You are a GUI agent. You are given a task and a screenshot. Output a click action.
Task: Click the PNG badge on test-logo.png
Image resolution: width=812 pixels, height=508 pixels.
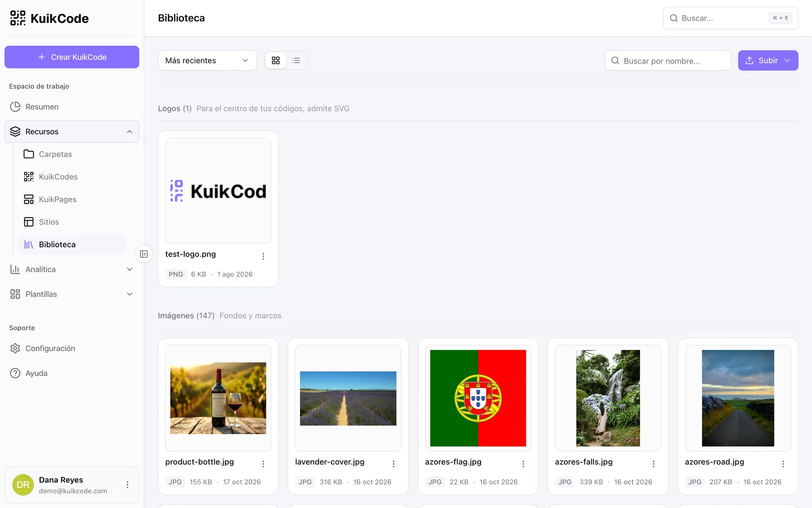176,274
